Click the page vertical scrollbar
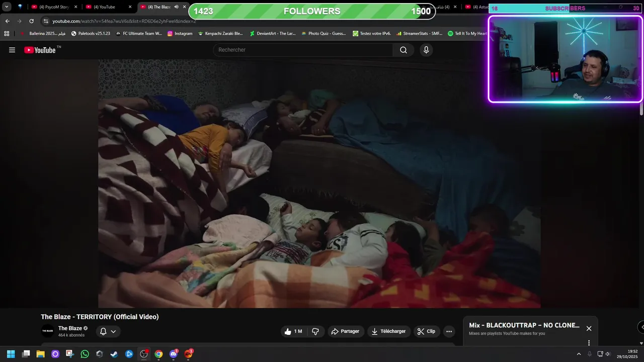Screen dimensions: 644x362 click(x=641, y=110)
